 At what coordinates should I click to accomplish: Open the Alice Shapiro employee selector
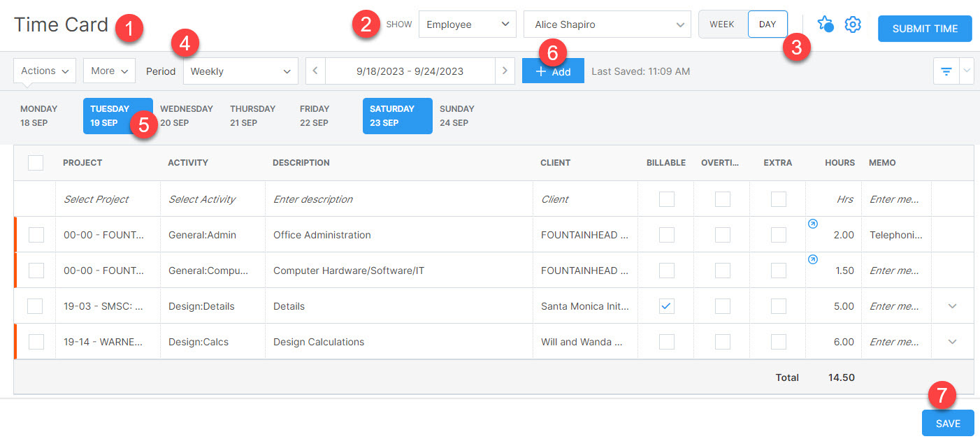point(606,24)
